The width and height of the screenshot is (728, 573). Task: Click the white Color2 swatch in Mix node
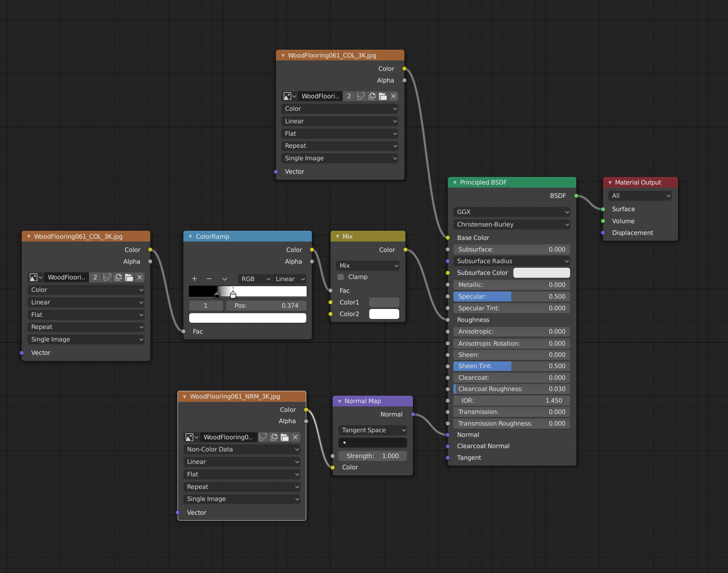point(384,314)
